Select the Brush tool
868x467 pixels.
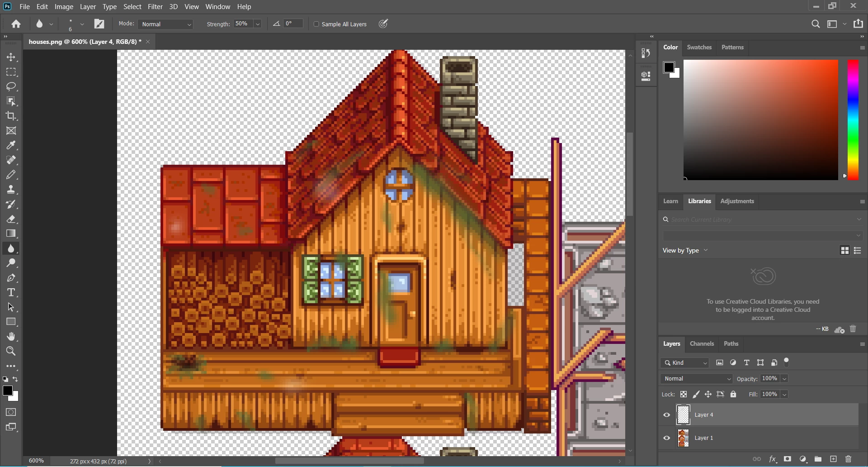[11, 175]
